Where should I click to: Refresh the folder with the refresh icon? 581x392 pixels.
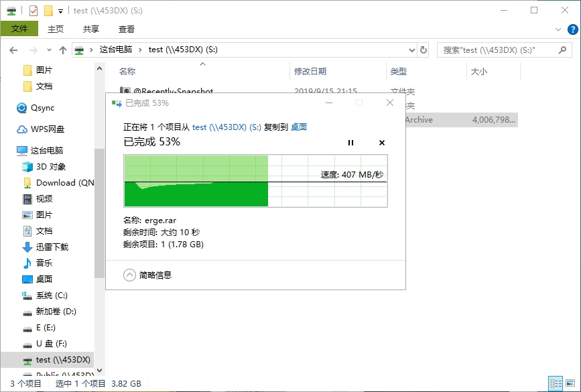click(423, 49)
